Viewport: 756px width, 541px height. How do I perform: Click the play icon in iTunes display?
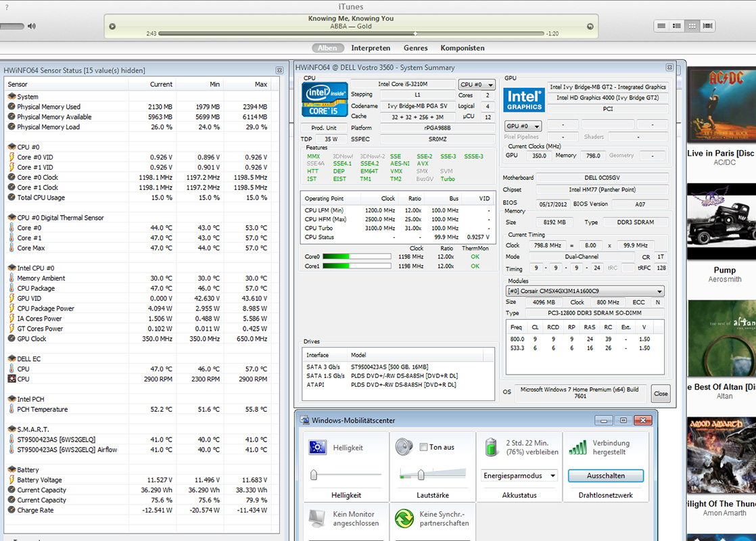pyautogui.click(x=112, y=26)
